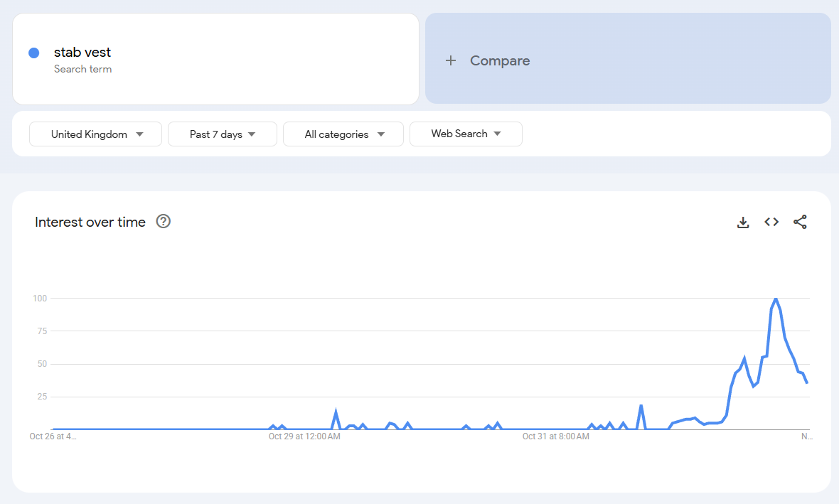Click the Interest over time heading
Viewport: 839px width, 504px height.
pyautogui.click(x=90, y=222)
